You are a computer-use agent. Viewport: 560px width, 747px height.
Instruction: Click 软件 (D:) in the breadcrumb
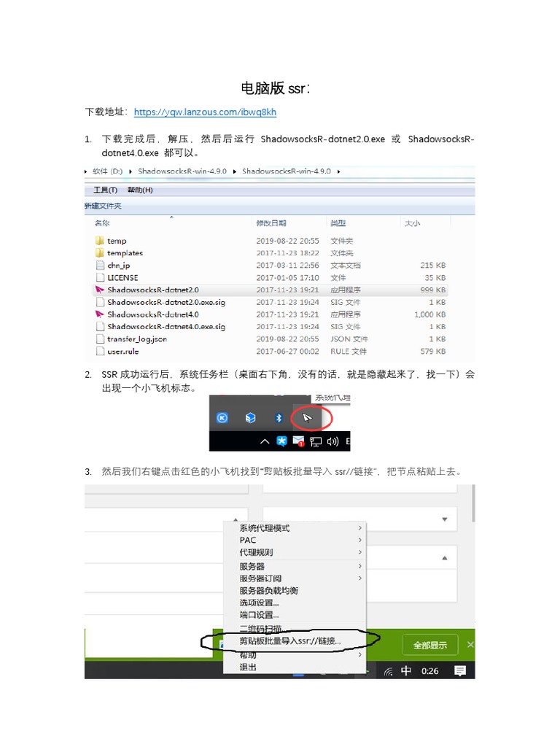point(108,171)
